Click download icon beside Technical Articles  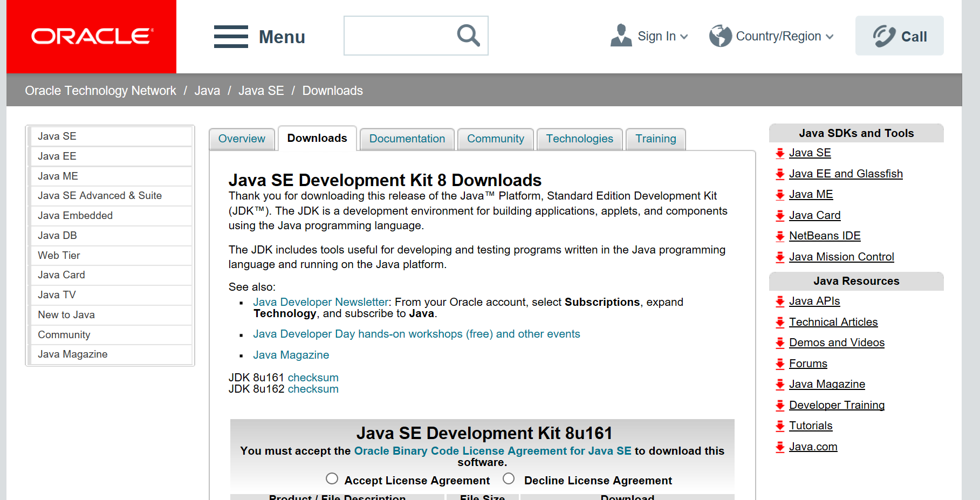[x=780, y=323]
